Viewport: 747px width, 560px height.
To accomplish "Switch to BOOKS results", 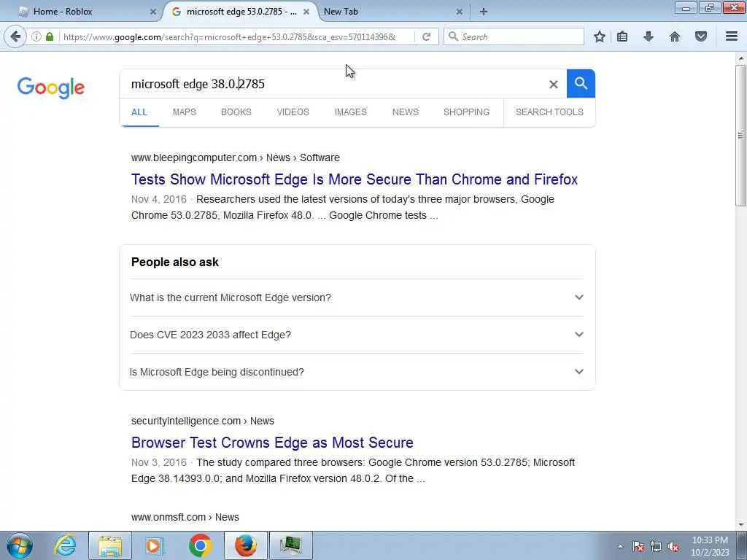I will point(236,112).
